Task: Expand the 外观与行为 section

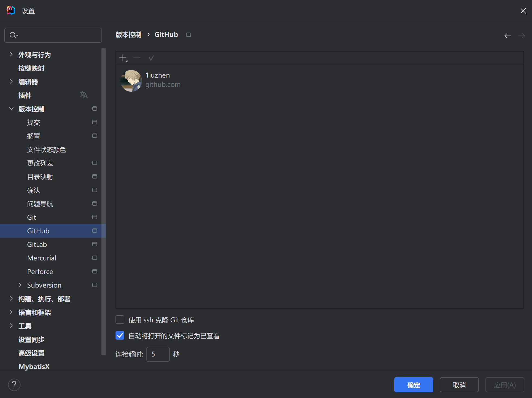Action: (x=11, y=55)
